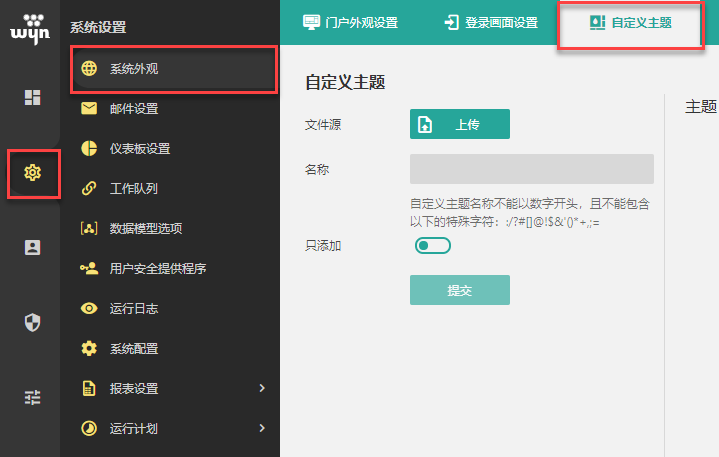Switch to the 门户外观设置 tab
Screen dimensions: 719x457
[x=350, y=22]
